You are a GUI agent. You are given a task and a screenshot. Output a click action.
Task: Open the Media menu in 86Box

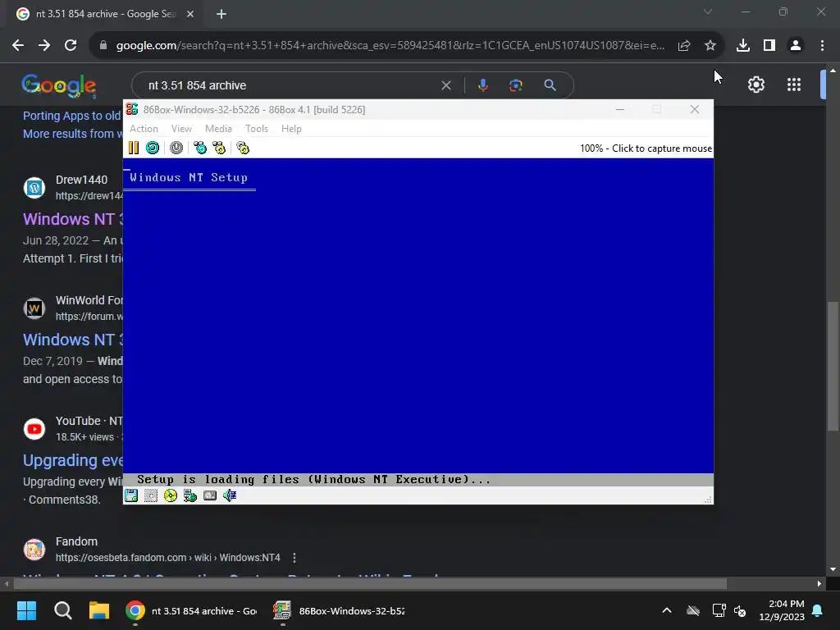point(218,129)
